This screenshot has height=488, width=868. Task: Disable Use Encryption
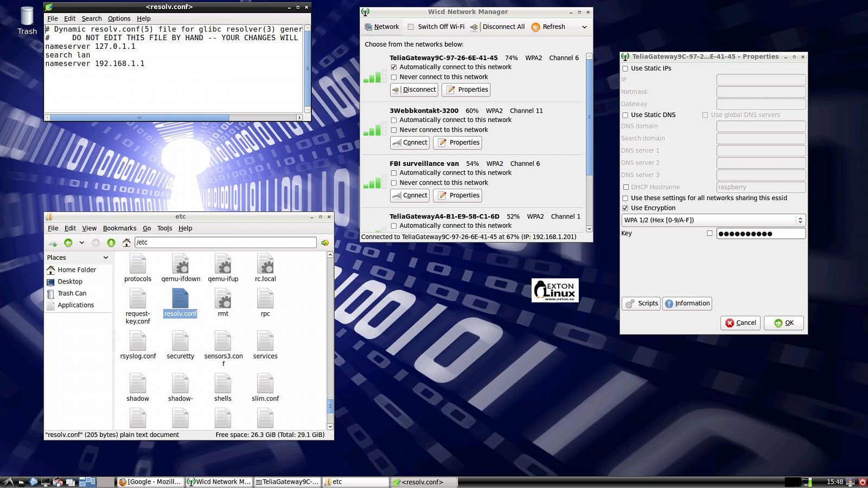point(625,208)
